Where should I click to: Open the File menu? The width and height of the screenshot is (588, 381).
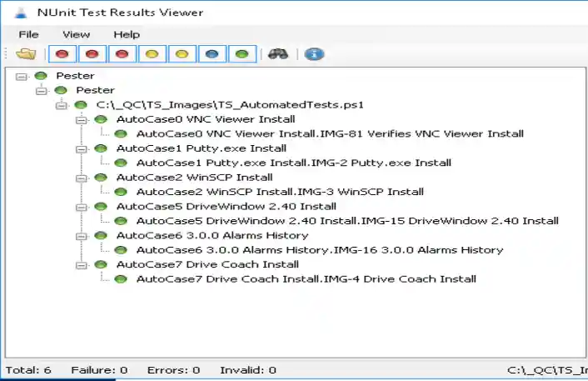(28, 34)
